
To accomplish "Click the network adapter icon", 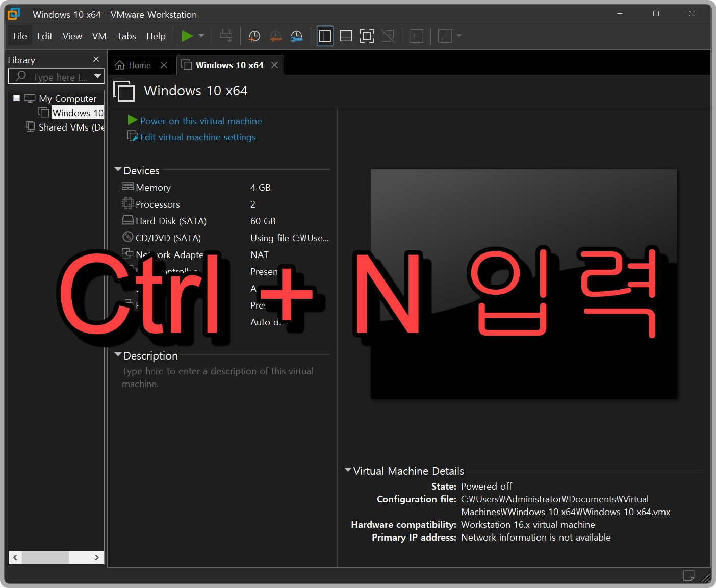I will [127, 253].
